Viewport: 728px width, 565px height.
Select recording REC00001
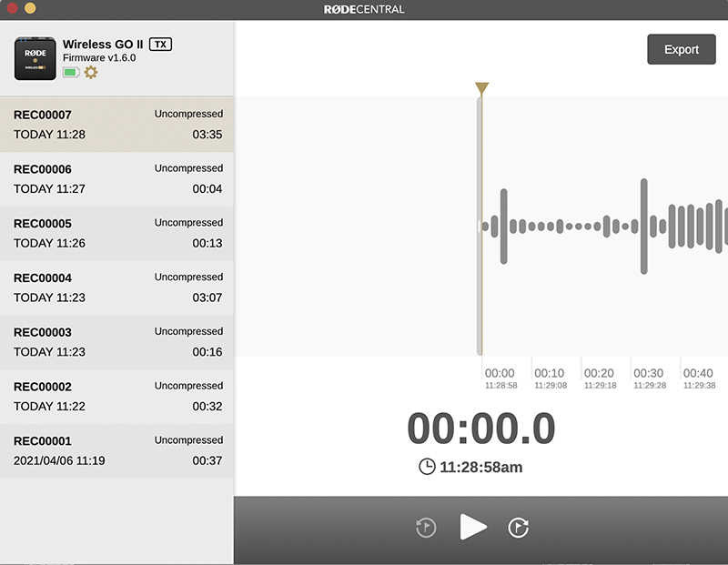117,450
